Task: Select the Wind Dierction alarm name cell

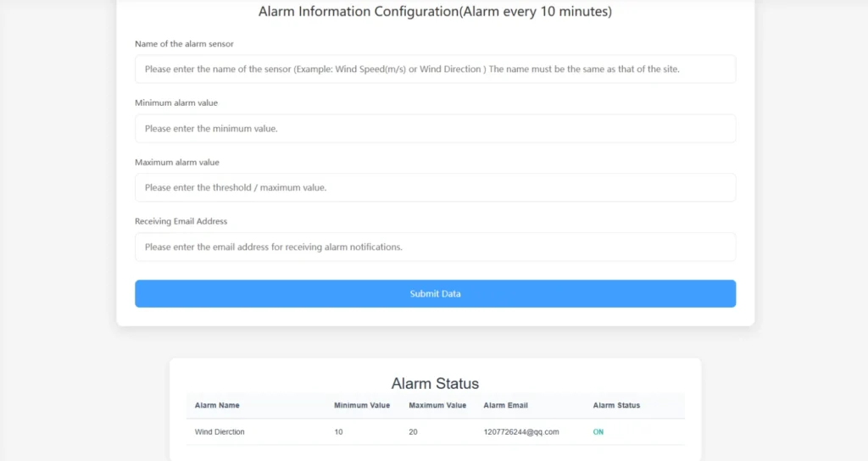Action: pyautogui.click(x=220, y=432)
